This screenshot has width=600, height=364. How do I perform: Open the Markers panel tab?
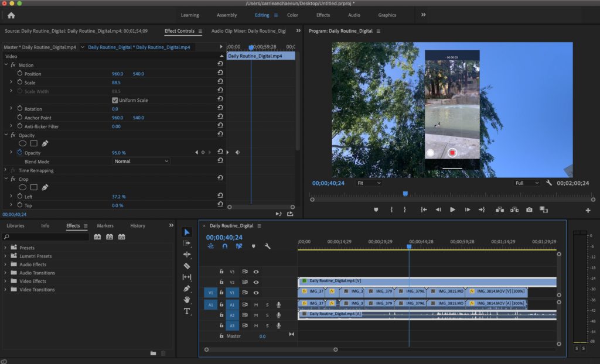(x=105, y=225)
